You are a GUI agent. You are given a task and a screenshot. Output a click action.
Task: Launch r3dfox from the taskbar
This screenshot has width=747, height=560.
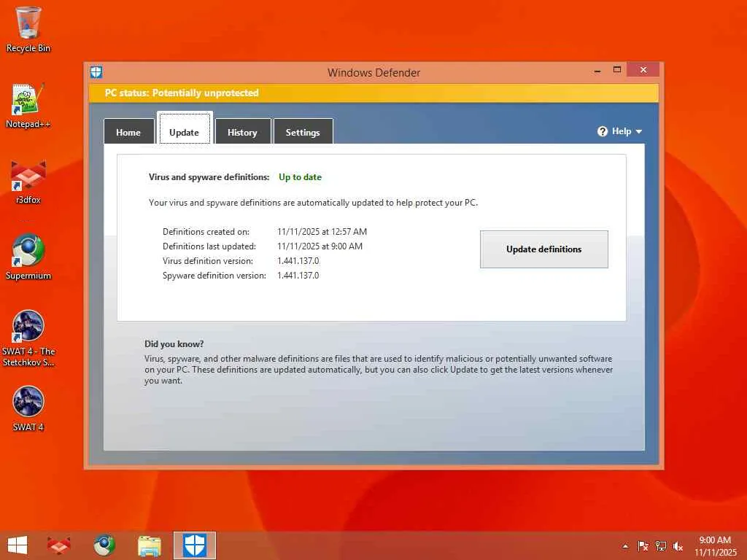pyautogui.click(x=58, y=545)
